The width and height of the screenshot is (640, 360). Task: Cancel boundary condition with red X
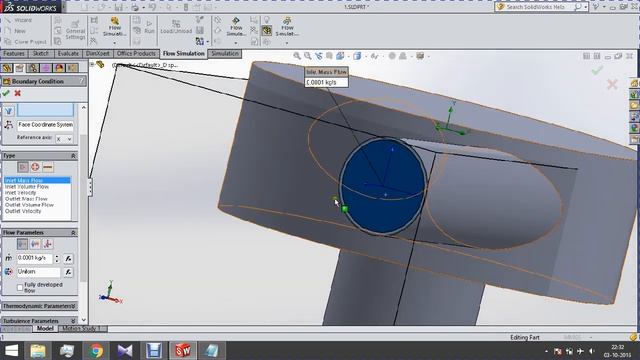click(x=18, y=93)
